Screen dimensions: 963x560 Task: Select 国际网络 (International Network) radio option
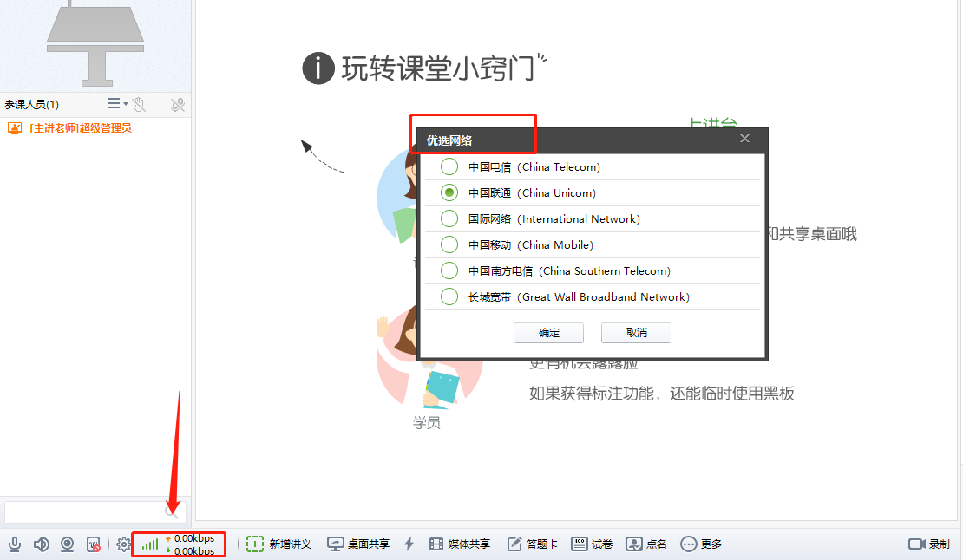[449, 218]
